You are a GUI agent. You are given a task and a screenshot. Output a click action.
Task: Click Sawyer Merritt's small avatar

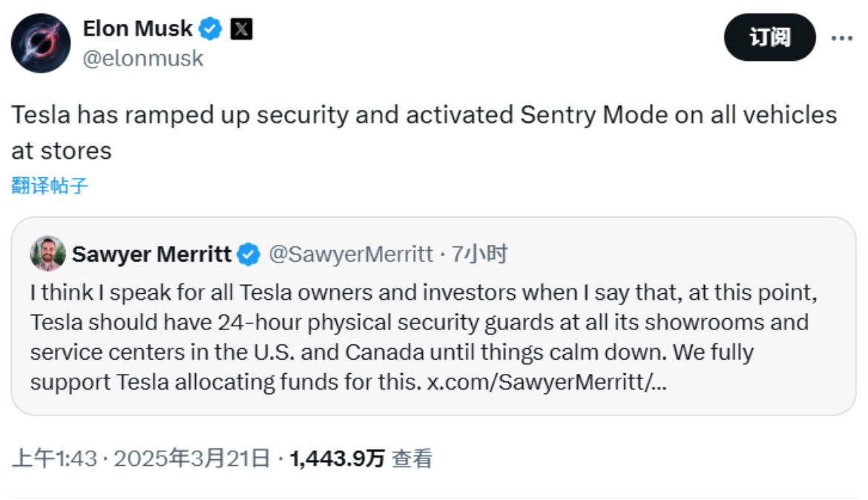point(47,254)
